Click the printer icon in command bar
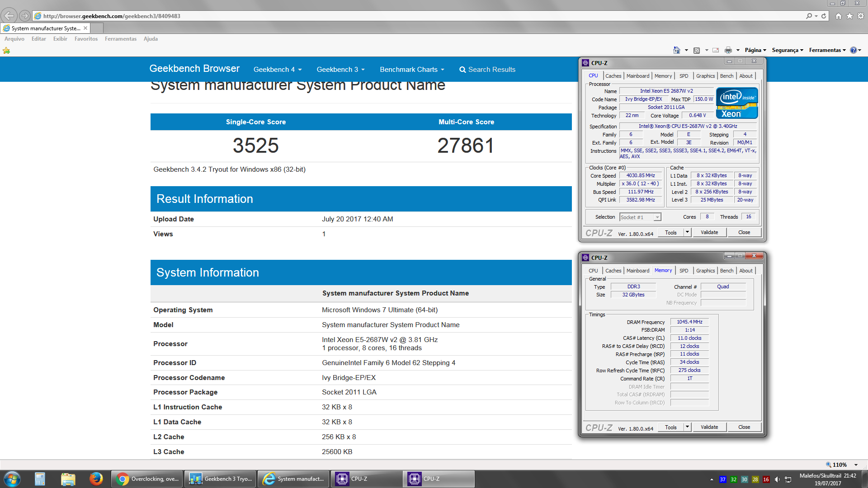 [728, 50]
